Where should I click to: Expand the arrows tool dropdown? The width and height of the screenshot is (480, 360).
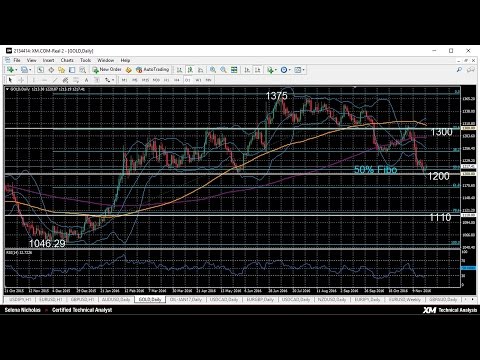113,80
